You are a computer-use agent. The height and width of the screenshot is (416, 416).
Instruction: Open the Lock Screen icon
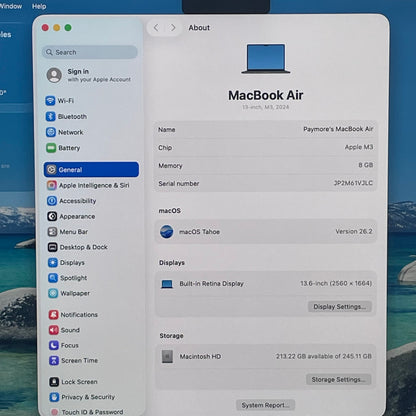(x=54, y=382)
